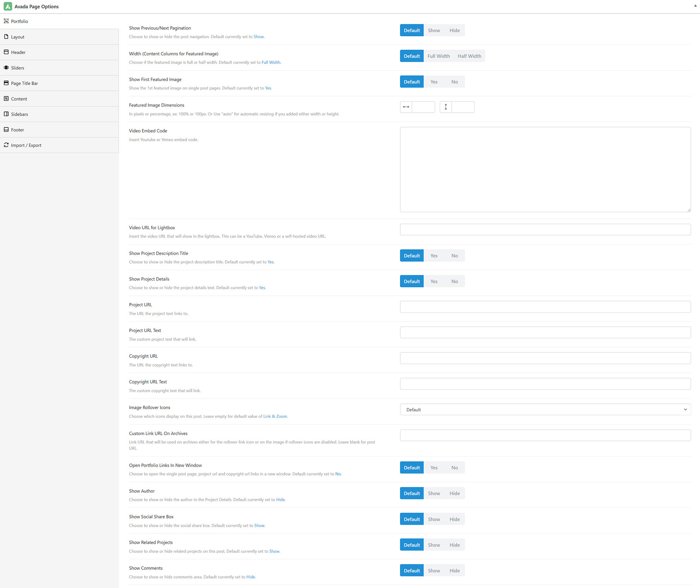Viewport: 700px width, 588px height.
Task: Open the Portfolio options tab
Action: pyautogui.click(x=59, y=21)
